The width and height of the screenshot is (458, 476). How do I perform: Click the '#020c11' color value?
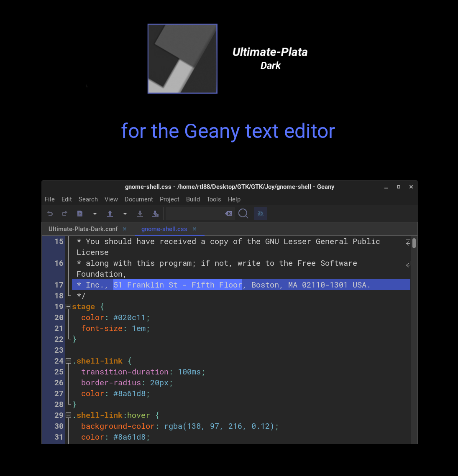pos(130,318)
